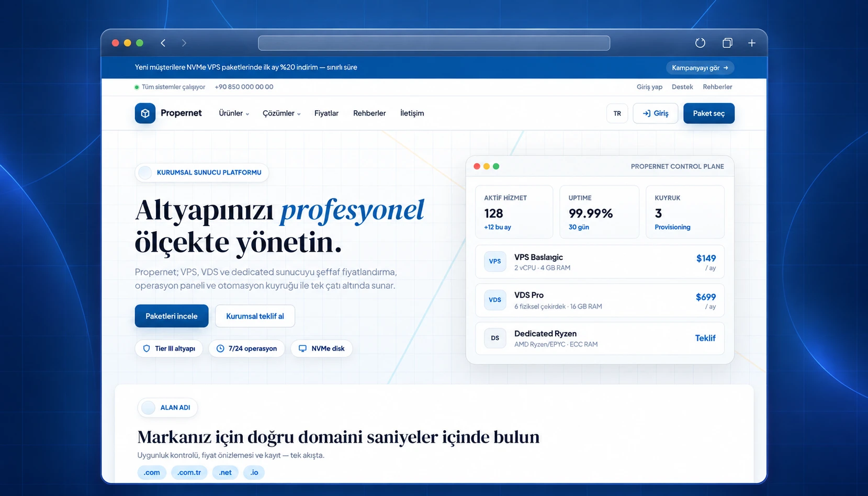
Task: Open a new tab with the plus icon
Action: click(752, 43)
